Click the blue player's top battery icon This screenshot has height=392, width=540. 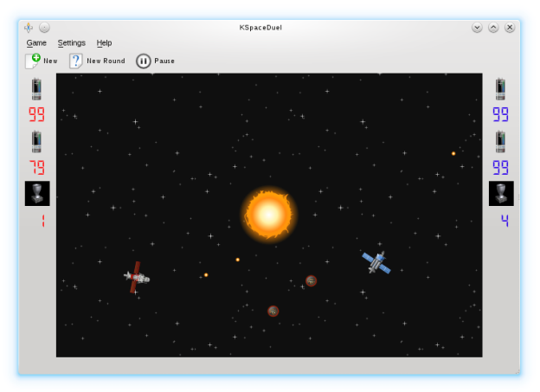pyautogui.click(x=500, y=88)
